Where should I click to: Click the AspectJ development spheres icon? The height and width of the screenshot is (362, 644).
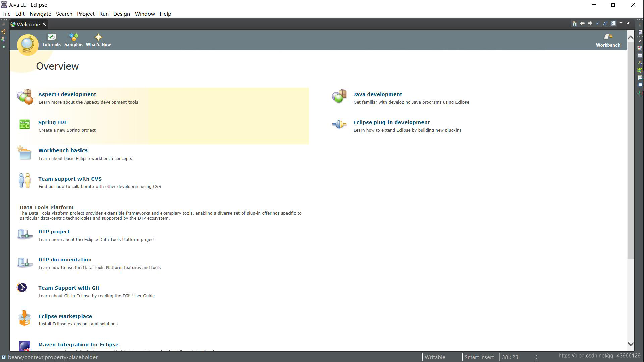click(x=25, y=97)
